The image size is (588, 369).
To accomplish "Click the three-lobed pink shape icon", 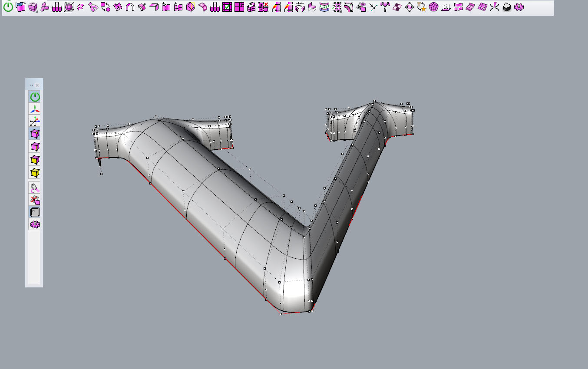I will tap(45, 7).
